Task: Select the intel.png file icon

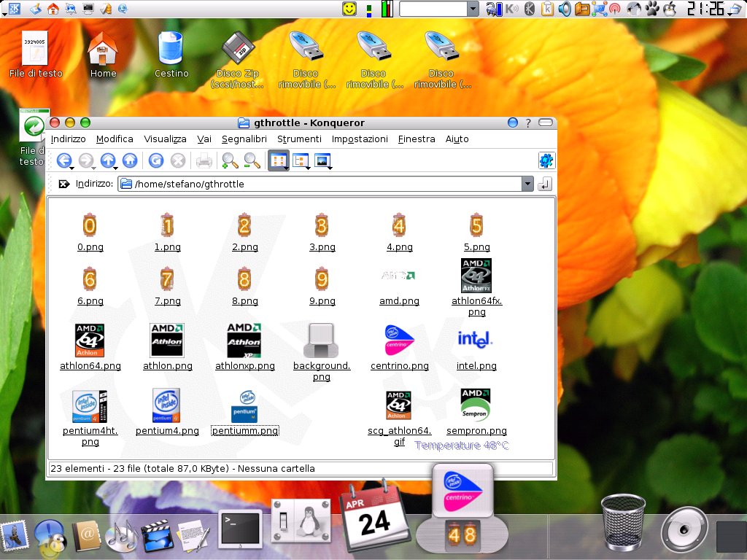Action: coord(475,339)
